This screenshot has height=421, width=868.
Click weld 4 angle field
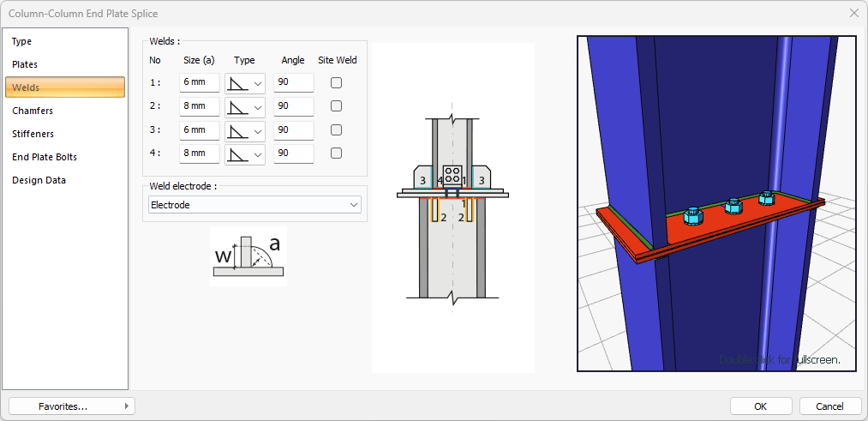(293, 153)
